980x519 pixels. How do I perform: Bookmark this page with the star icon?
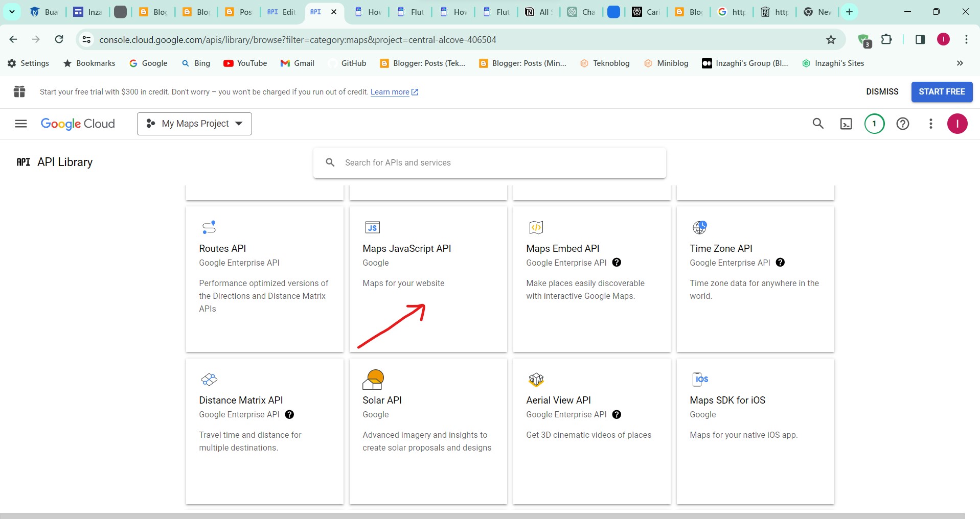(831, 39)
